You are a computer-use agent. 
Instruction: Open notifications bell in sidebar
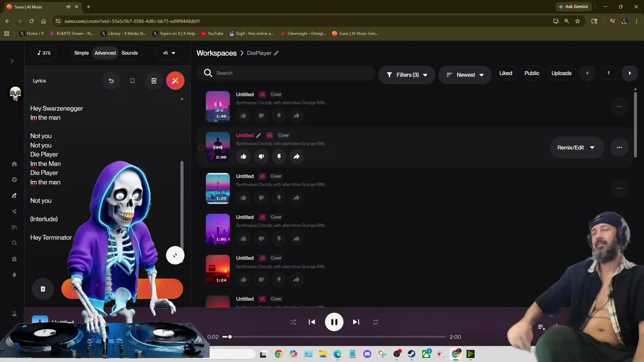pyautogui.click(x=14, y=275)
